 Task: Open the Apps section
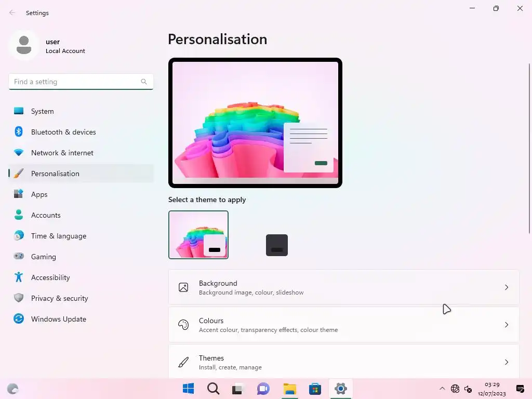tap(81, 194)
